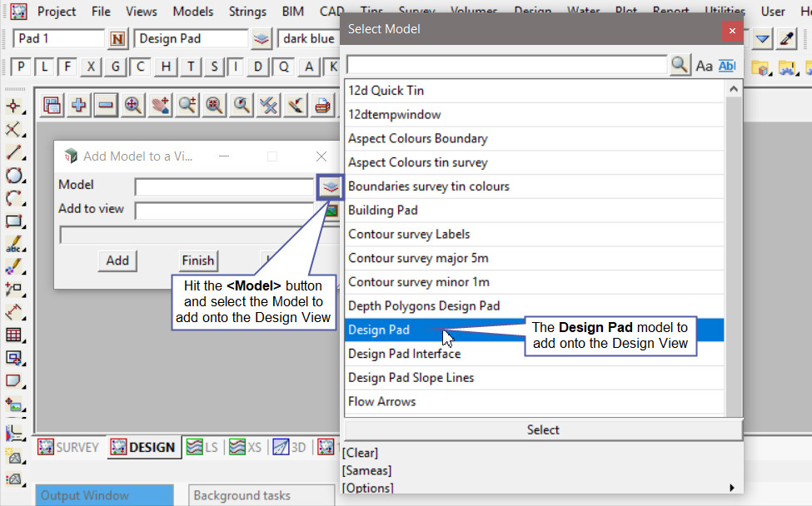Click the orange N name button icon
The width and height of the screenshot is (812, 506).
[118, 39]
